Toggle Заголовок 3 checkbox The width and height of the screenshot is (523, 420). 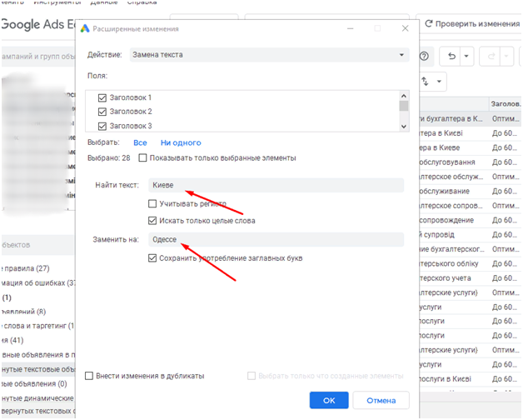point(102,126)
